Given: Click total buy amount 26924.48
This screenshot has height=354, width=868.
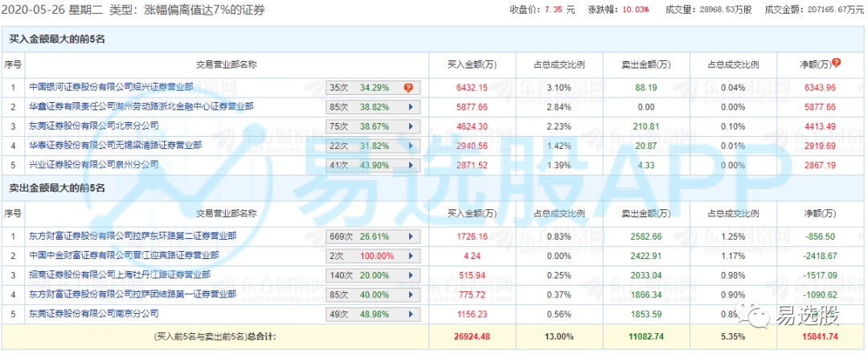Looking at the screenshot, I should pos(472,335).
